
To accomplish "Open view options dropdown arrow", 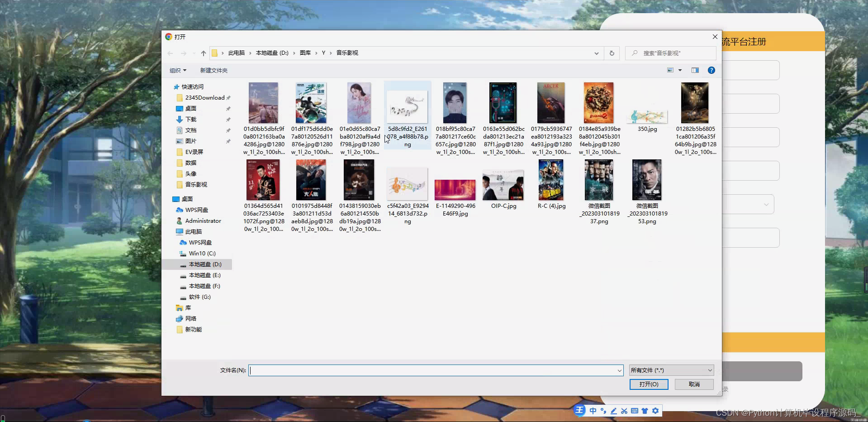I will (680, 70).
